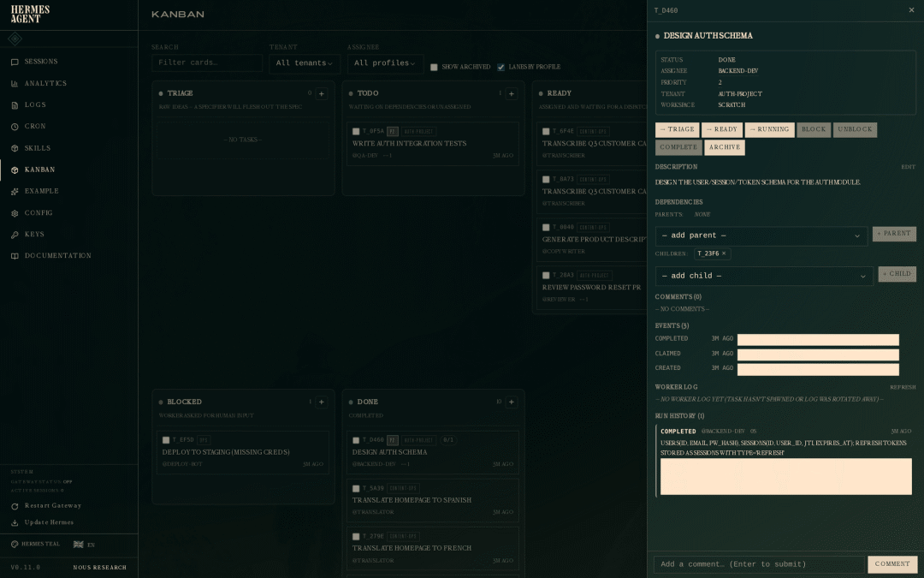Select checkbox on card T_8040
Viewport: 924px width, 578px height.
click(x=546, y=227)
